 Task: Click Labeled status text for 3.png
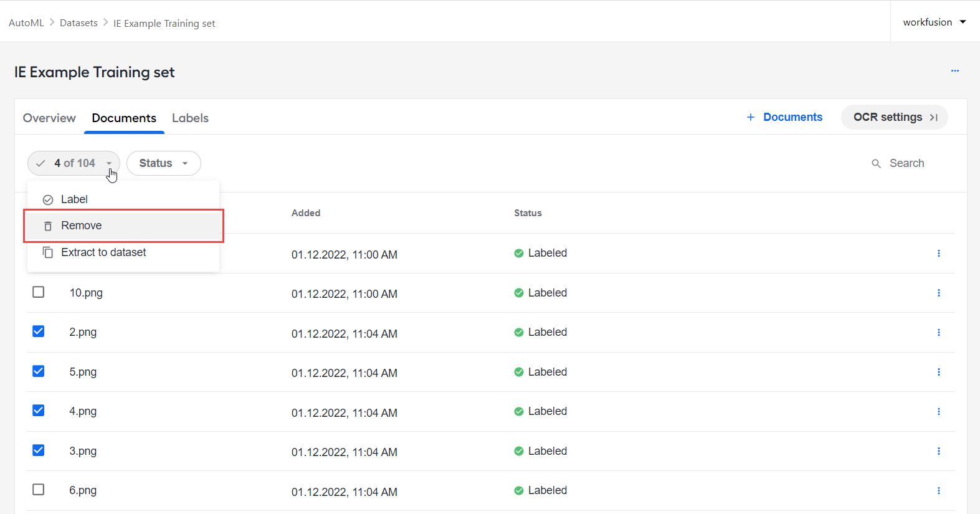pos(548,451)
